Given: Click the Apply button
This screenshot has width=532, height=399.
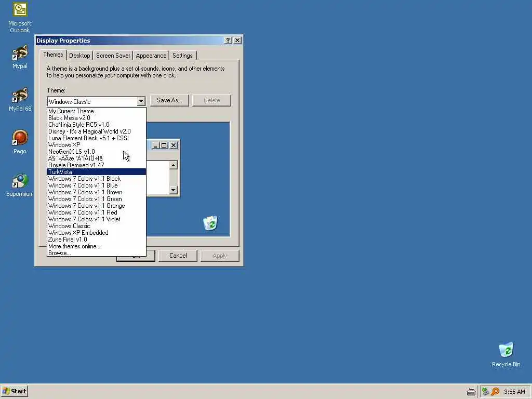Looking at the screenshot, I should (x=220, y=256).
